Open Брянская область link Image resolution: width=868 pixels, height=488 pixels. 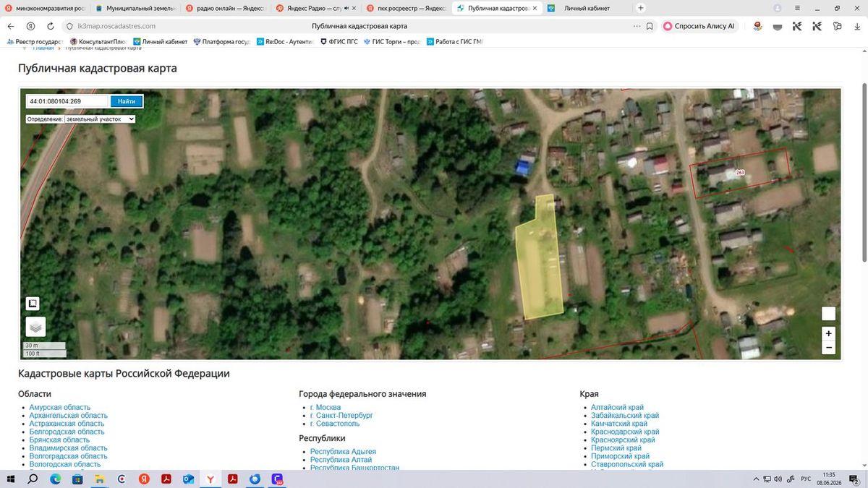click(59, 440)
